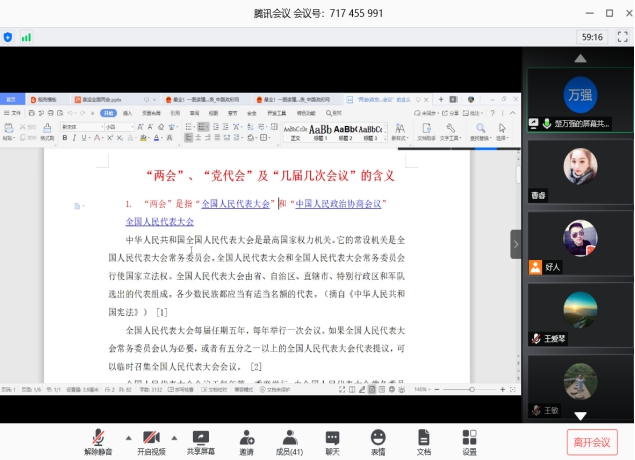Open the 设置 settings icon
Screen dimensions: 635x460
[x=469, y=441]
